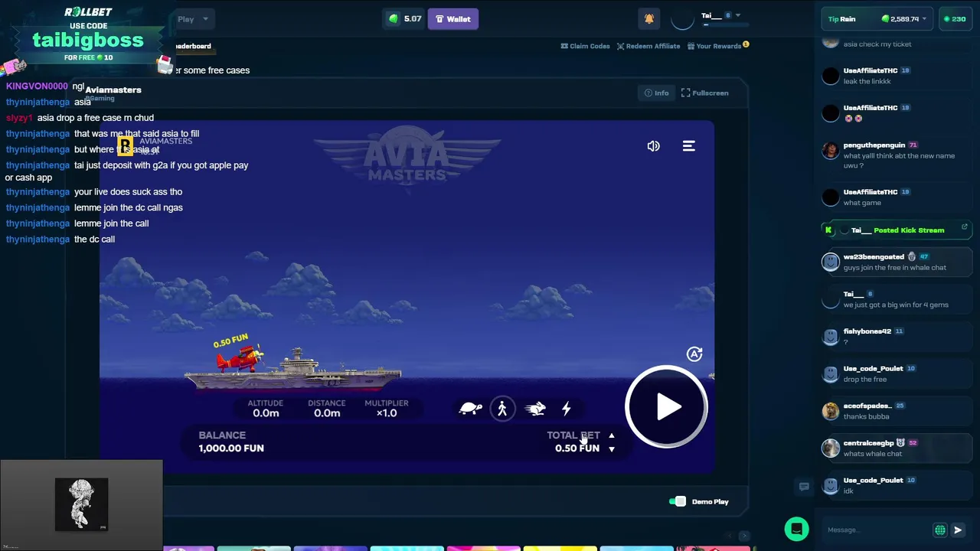Click the Tai___ Posted Kick Stream banner
This screenshot has width=980, height=551.
pyautogui.click(x=896, y=230)
